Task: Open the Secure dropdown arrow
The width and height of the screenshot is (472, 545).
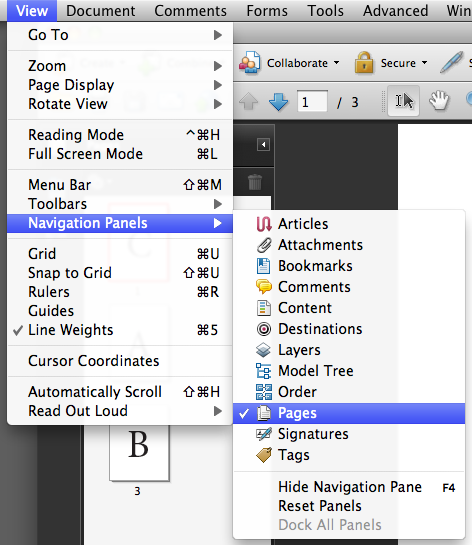Action: 424,63
